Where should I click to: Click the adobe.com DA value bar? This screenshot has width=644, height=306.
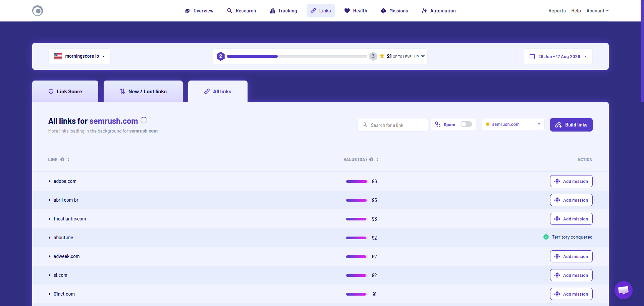[357, 182]
